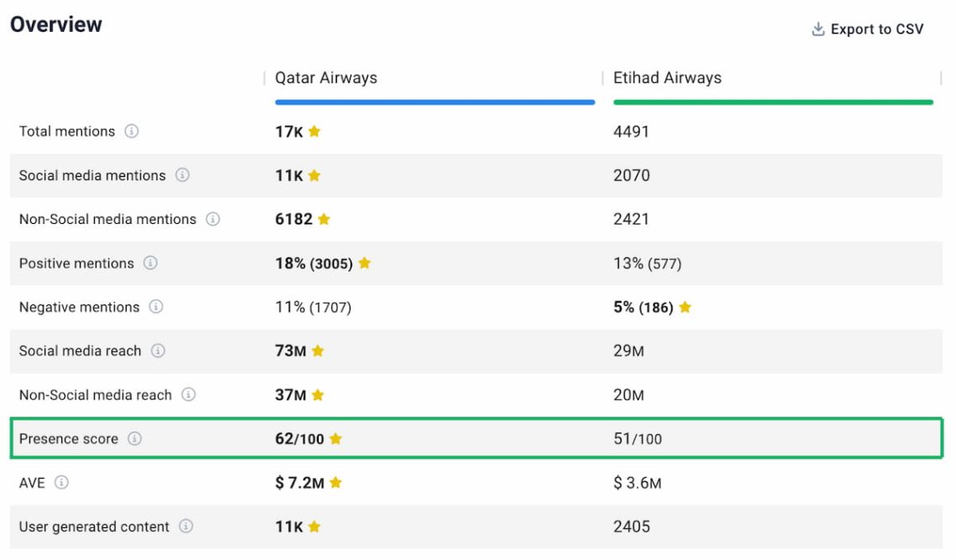Select the Etihad Airways column header

click(x=668, y=78)
